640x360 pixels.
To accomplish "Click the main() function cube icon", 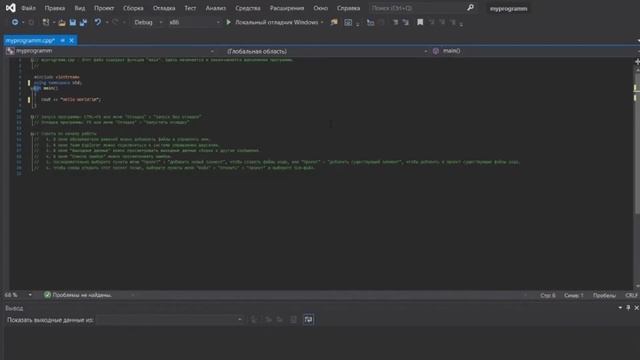I will (436, 51).
